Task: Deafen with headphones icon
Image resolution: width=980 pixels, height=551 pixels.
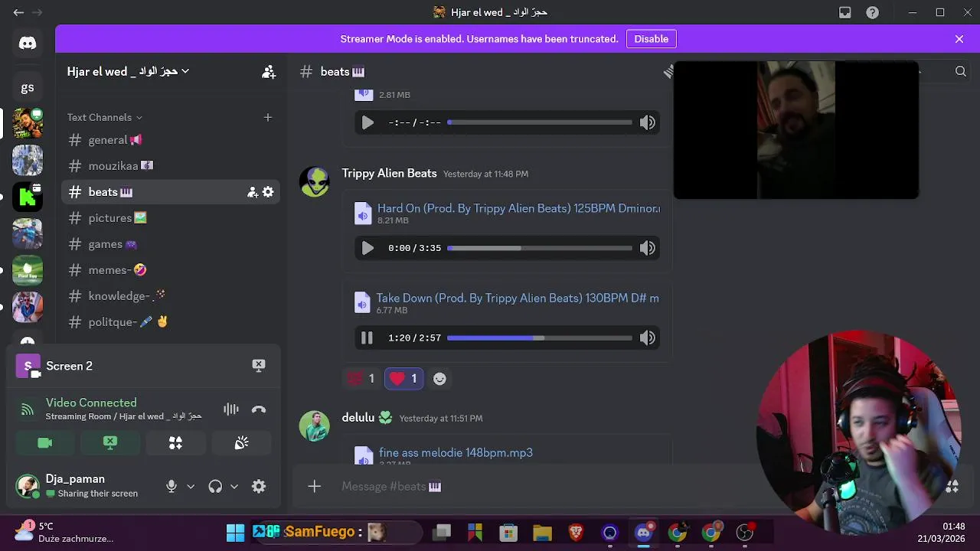Action: [215, 486]
